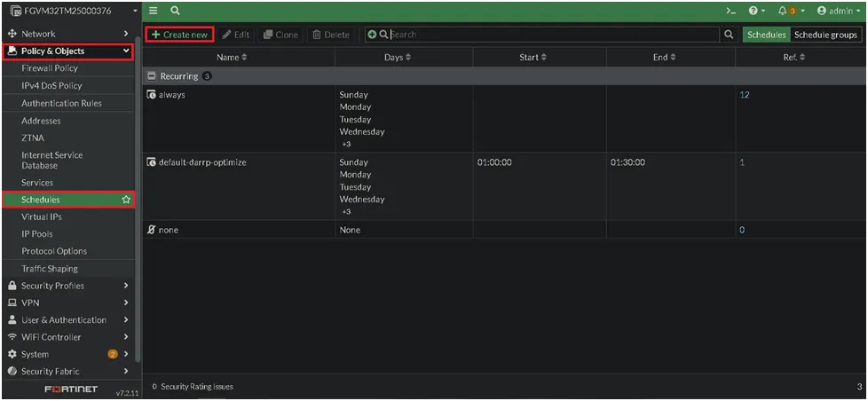The height and width of the screenshot is (401, 868).
Task: Click the Security Profiles lock icon
Action: pyautogui.click(x=12, y=286)
